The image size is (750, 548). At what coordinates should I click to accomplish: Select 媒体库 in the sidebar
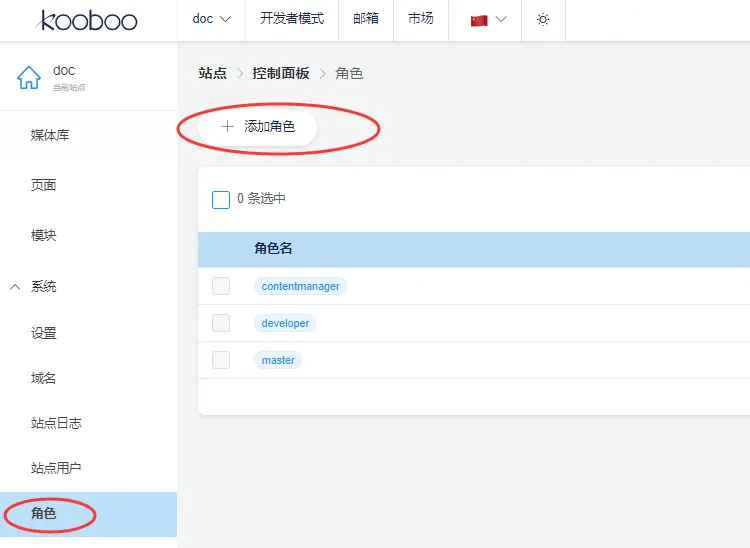coord(50,135)
